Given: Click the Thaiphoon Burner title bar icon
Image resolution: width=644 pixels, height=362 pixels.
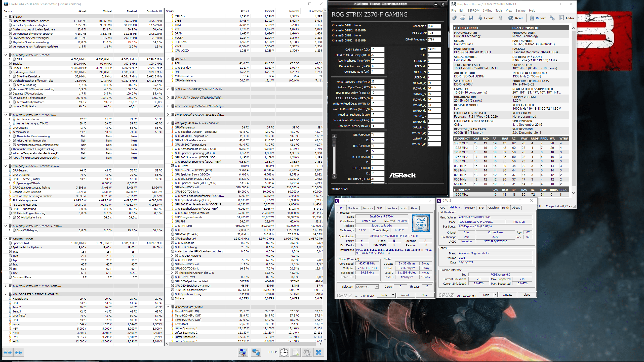Looking at the screenshot, I should [453, 4].
